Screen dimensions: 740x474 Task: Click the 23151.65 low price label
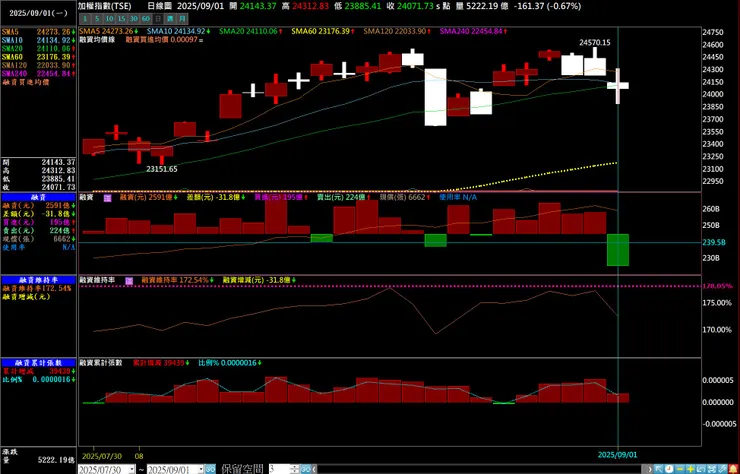tap(161, 169)
